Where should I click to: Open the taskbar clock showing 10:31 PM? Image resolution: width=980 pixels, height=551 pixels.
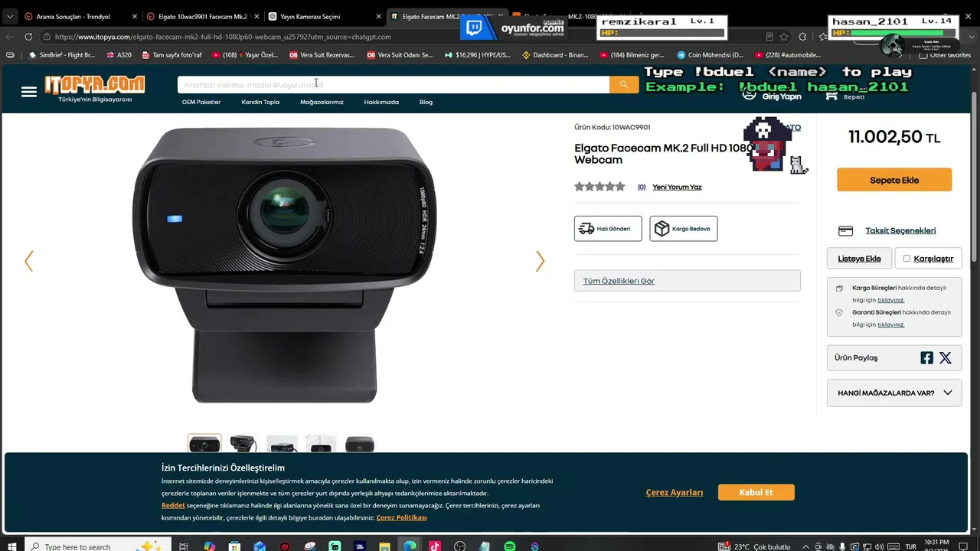(937, 546)
